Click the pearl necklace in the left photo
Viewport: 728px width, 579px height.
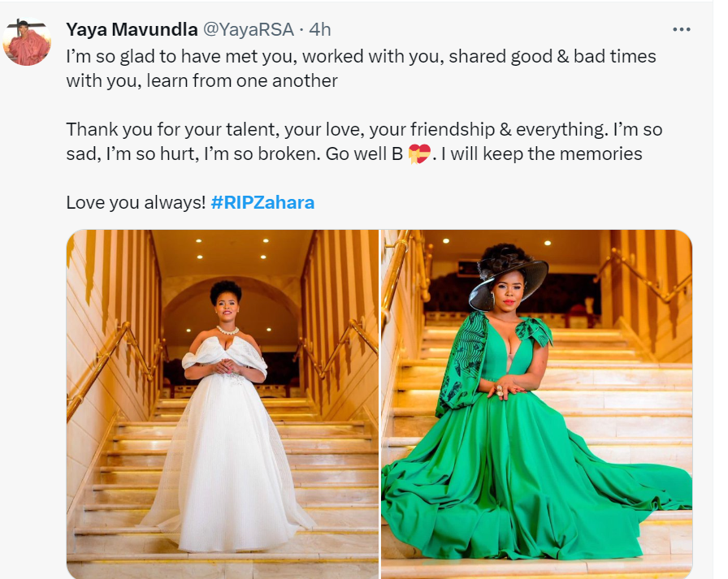(227, 331)
